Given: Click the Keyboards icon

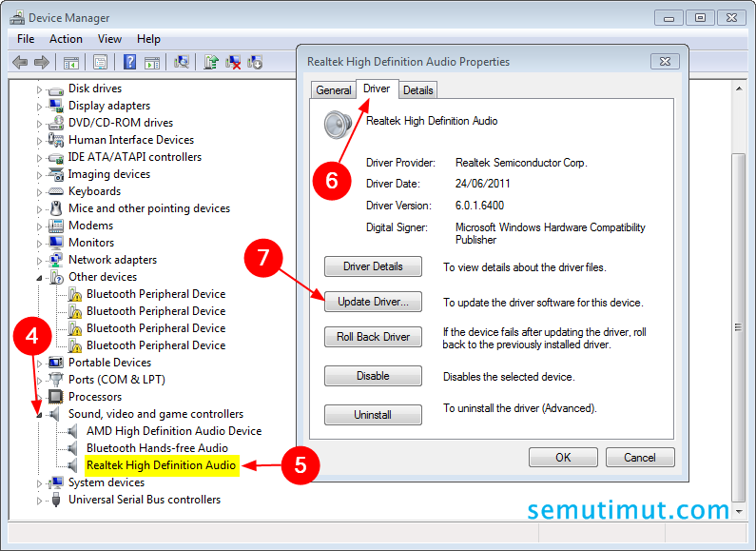Looking at the screenshot, I should click(56, 191).
